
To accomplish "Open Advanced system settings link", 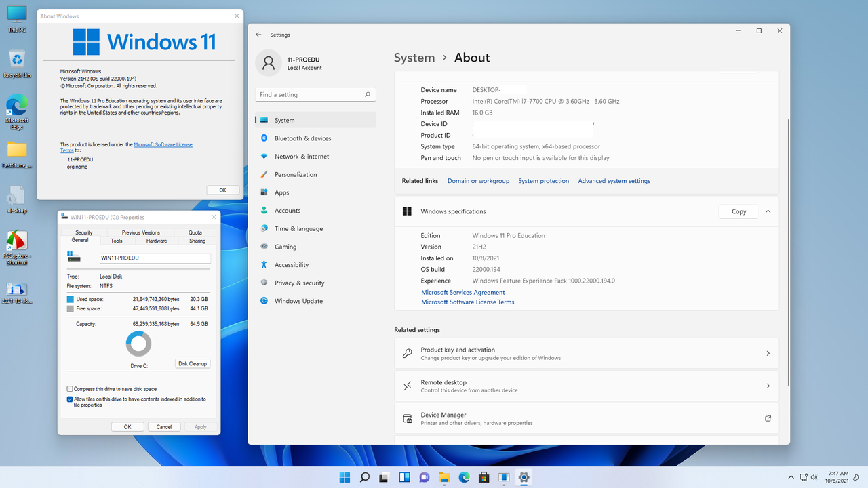I will point(614,181).
